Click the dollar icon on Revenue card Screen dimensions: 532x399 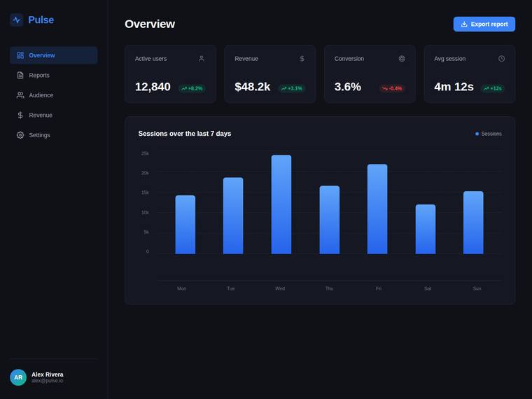point(302,59)
